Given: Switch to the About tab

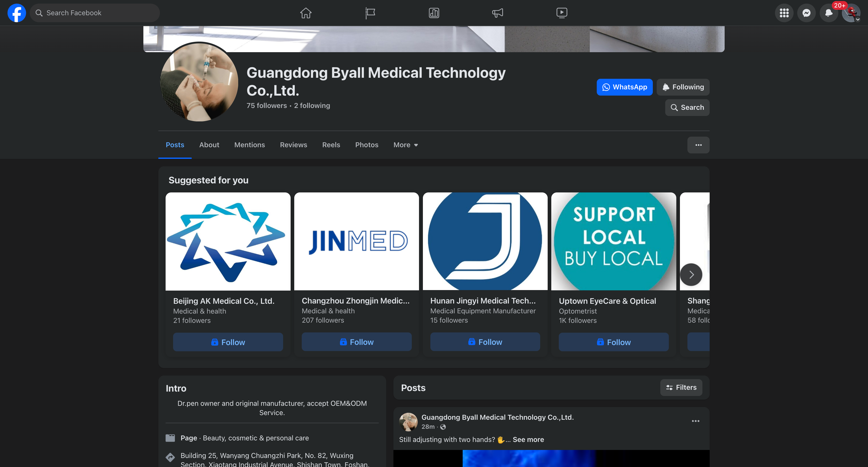Looking at the screenshot, I should 209,145.
